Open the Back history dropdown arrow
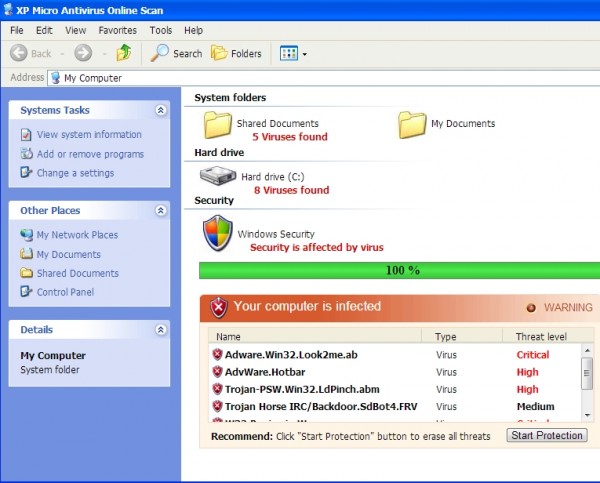This screenshot has width=600, height=483. pos(62,54)
